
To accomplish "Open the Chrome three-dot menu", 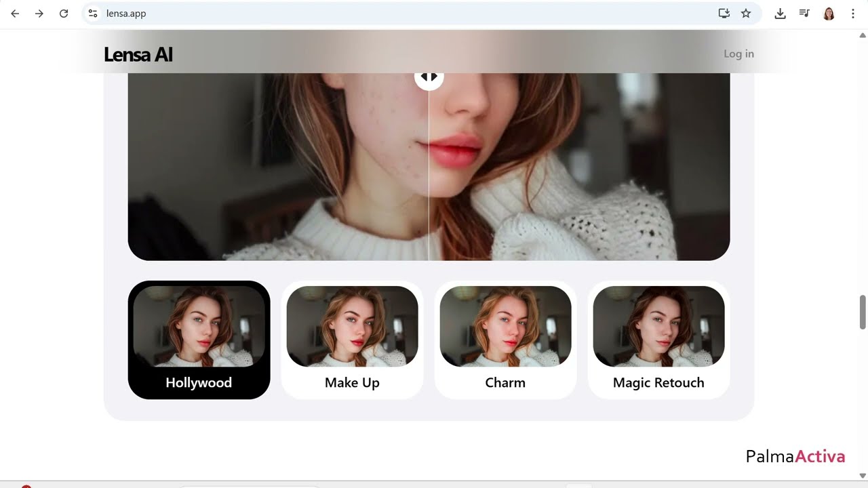I will 853,14.
